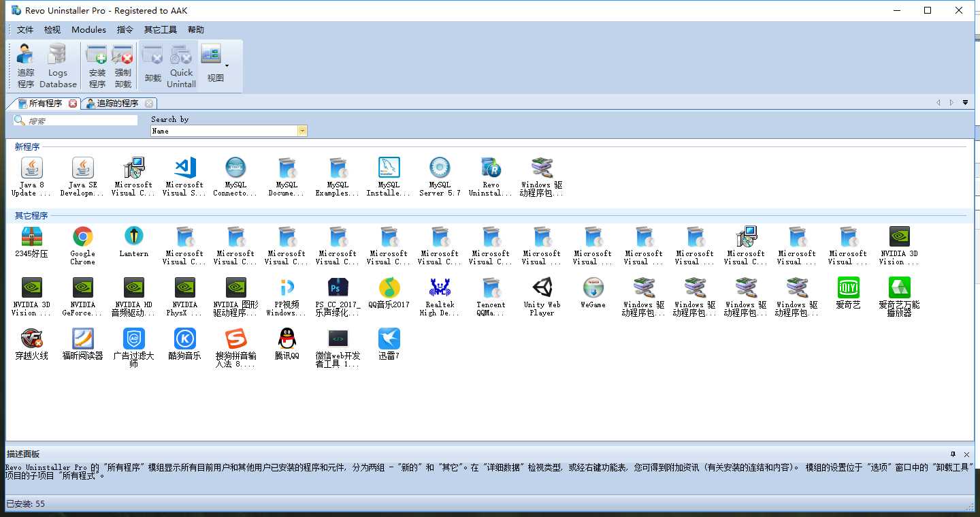This screenshot has width=980, height=517.
Task: Close the 所有程序 tab
Action: click(x=73, y=104)
